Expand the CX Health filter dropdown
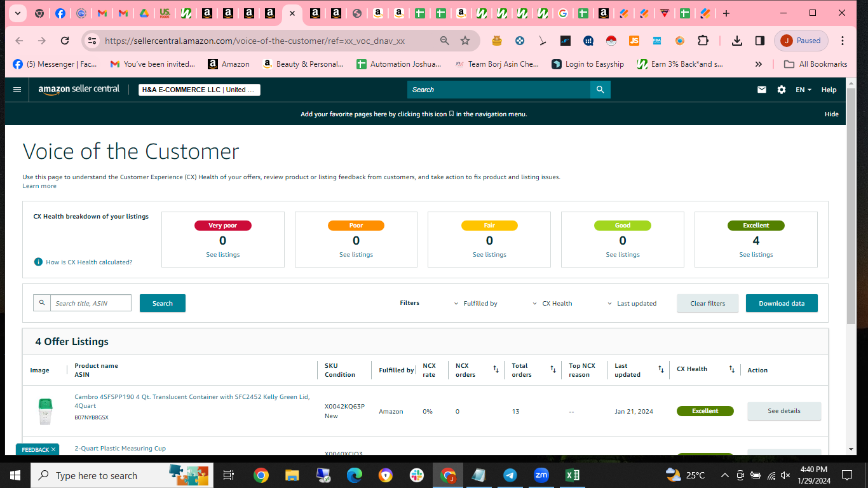 coord(552,304)
